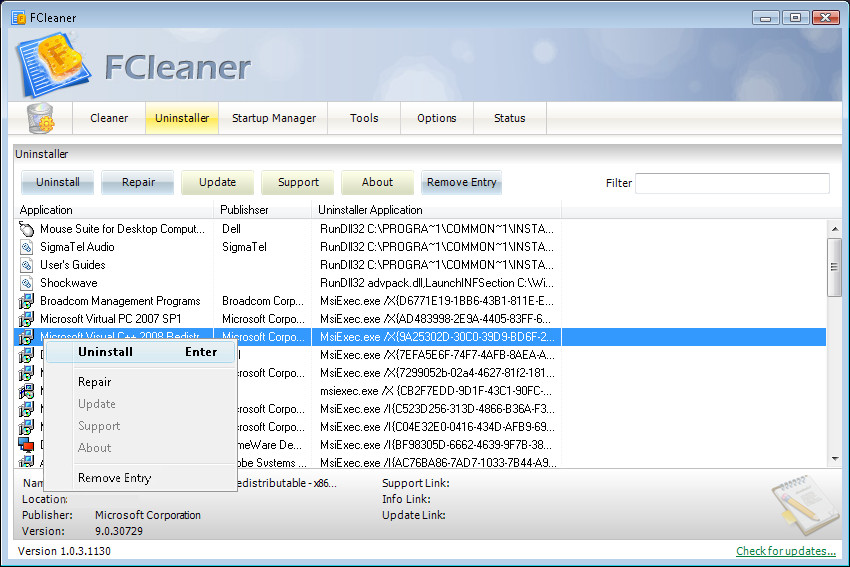This screenshot has height=567, width=850.
Task: Open the Startup Manager tab
Action: pyautogui.click(x=274, y=118)
